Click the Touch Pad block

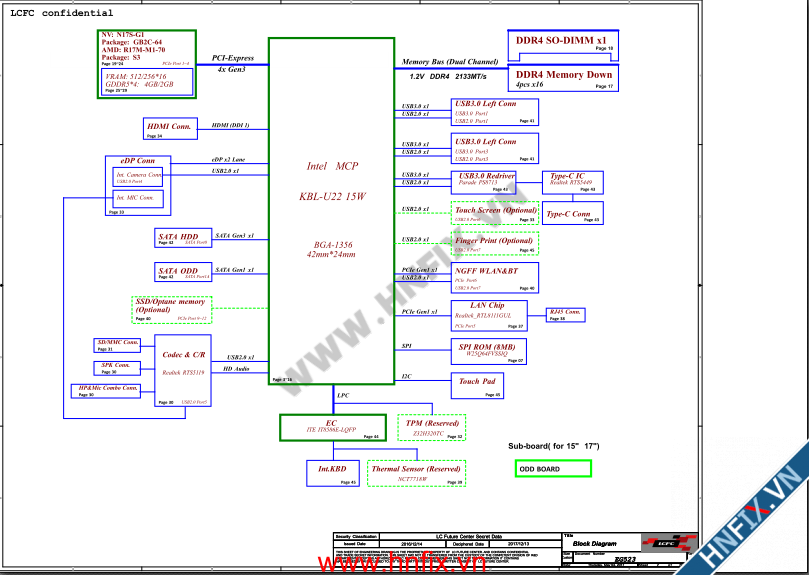(x=478, y=384)
